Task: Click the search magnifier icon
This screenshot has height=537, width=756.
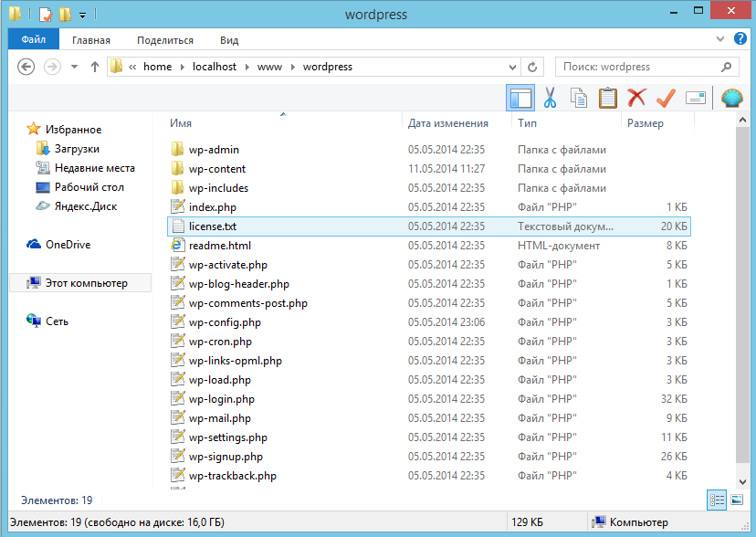Action: point(726,67)
